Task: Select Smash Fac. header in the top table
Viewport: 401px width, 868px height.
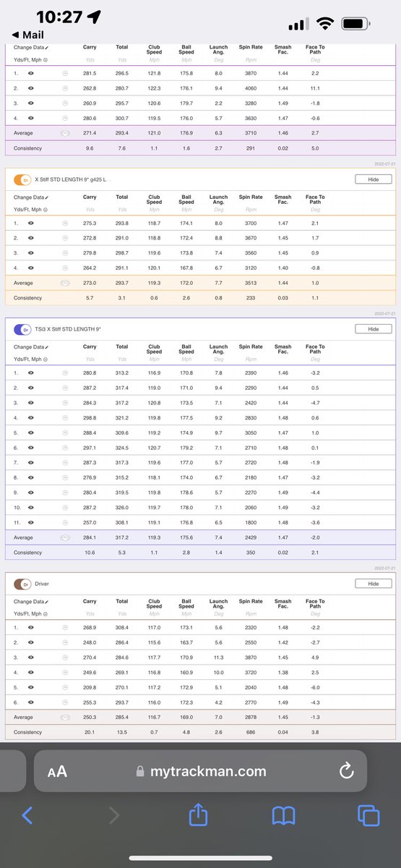Action: [x=283, y=49]
